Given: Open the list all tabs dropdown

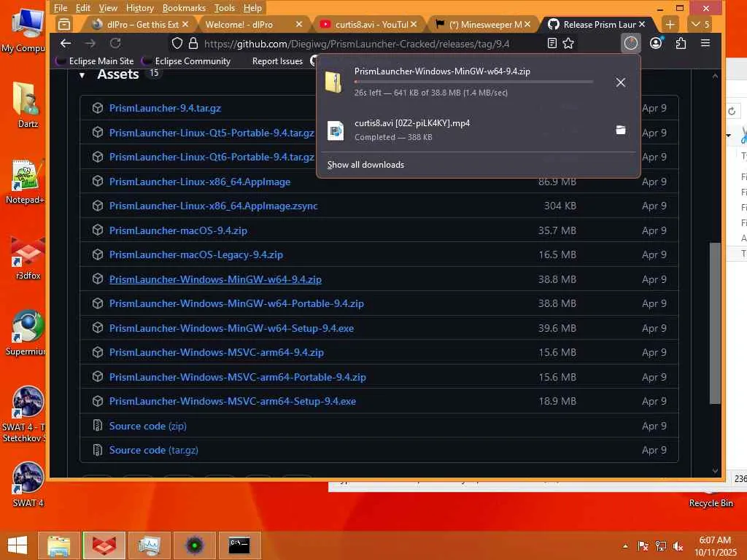Looking at the screenshot, I should pyautogui.click(x=700, y=24).
